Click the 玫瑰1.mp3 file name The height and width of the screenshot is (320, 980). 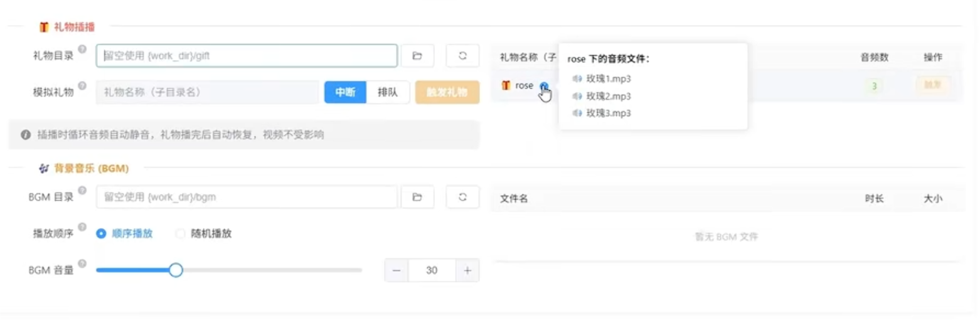(609, 79)
